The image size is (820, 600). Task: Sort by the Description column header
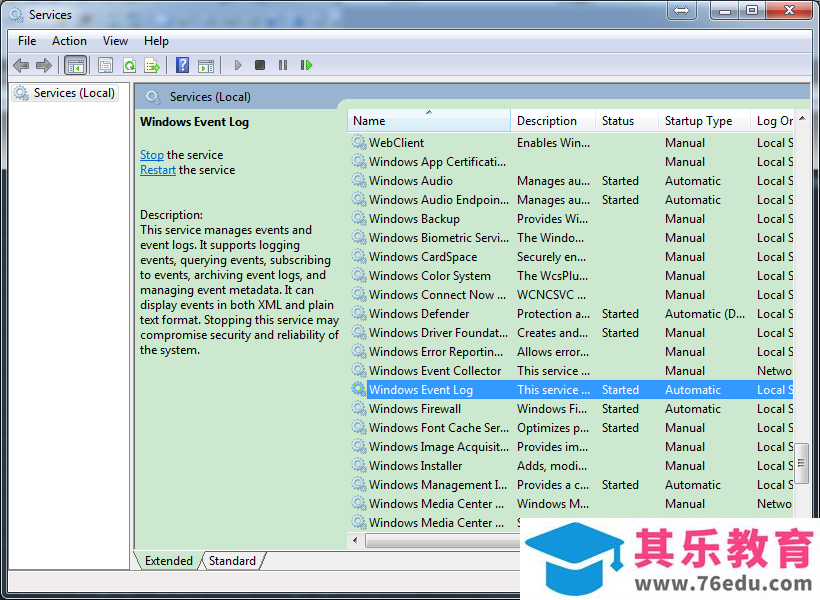(553, 121)
